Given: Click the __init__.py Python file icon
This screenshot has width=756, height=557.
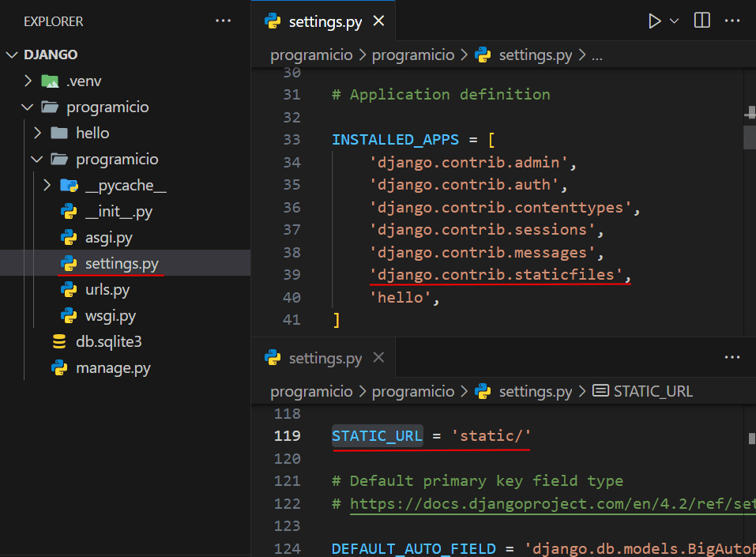Looking at the screenshot, I should point(69,211).
